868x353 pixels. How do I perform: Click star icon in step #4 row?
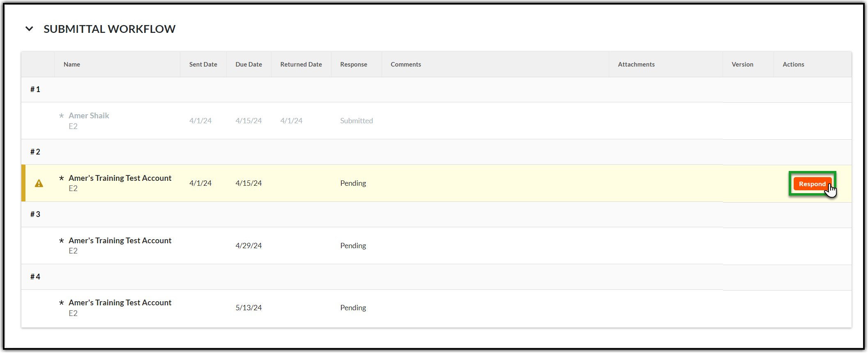point(62,303)
